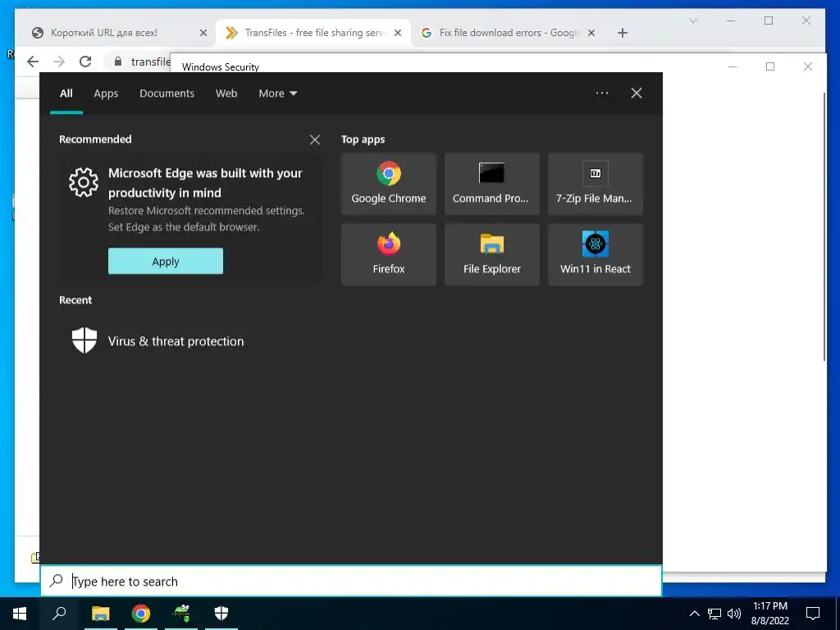This screenshot has width=840, height=630.
Task: Launch Firefox from Top apps
Action: (388, 254)
